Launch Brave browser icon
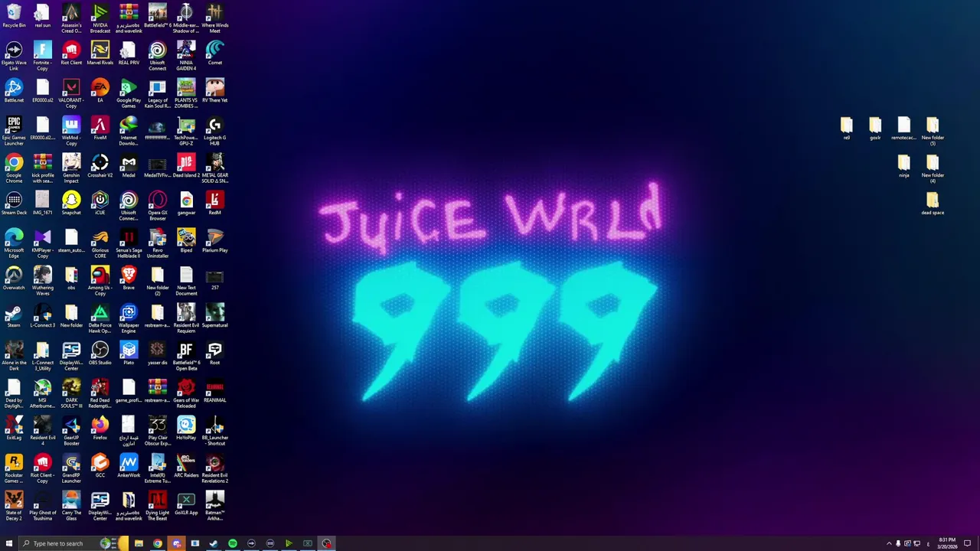The image size is (980, 551). [129, 279]
